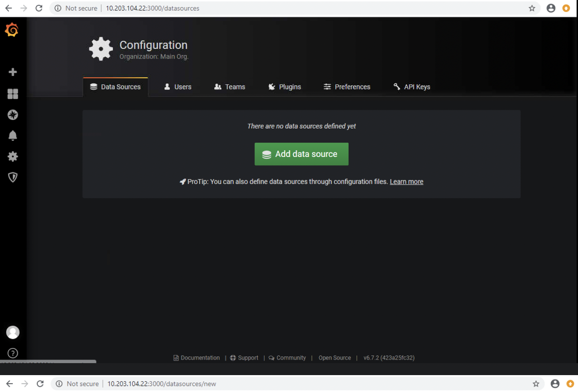The height and width of the screenshot is (392, 578).
Task: Click the browser Back arrow in top bar
Action: (8, 8)
